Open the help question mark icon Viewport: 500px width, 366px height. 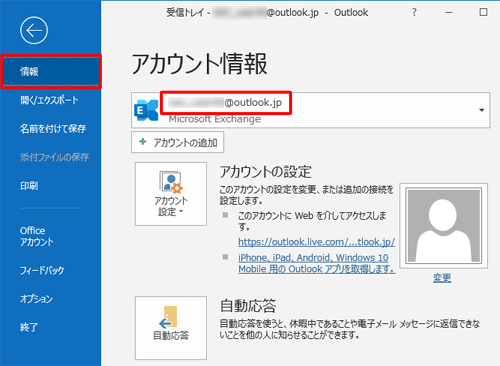coord(414,13)
